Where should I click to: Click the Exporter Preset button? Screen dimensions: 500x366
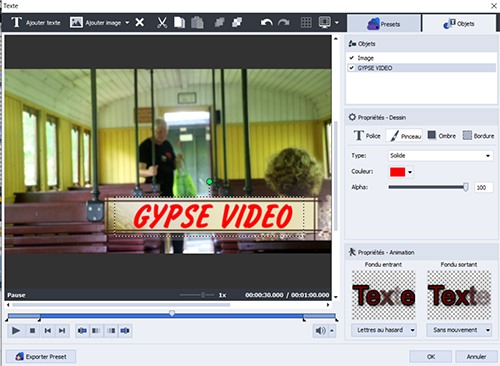coord(41,357)
